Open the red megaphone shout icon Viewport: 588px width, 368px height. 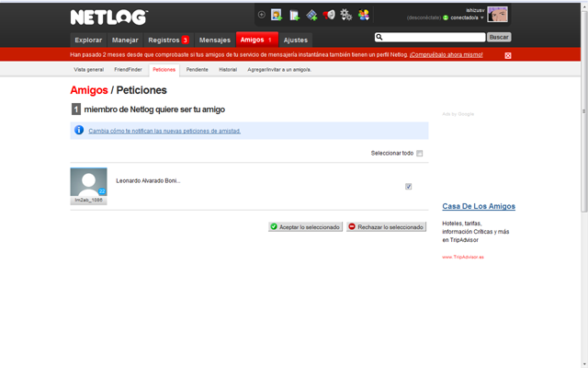[329, 15]
